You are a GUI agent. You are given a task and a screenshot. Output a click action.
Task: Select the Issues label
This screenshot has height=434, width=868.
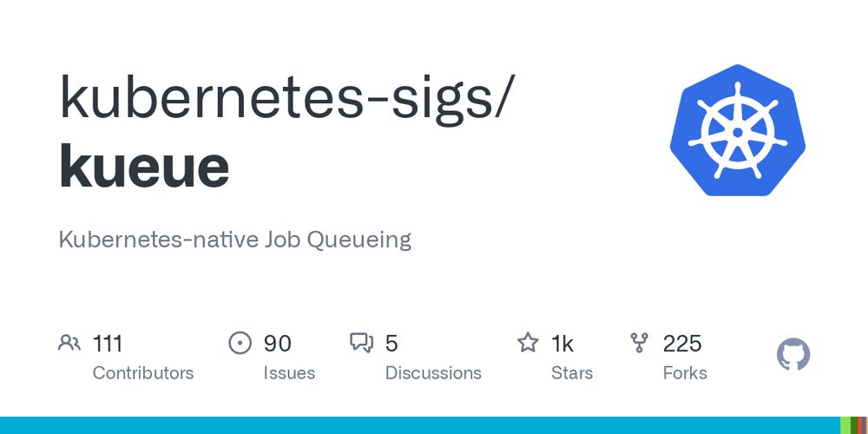coord(289,373)
